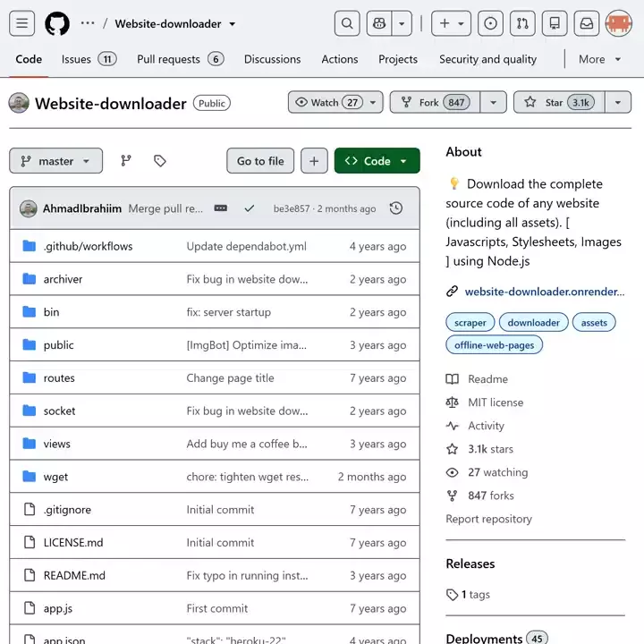Go to GitHub homepage via Octocat logo

(x=57, y=23)
